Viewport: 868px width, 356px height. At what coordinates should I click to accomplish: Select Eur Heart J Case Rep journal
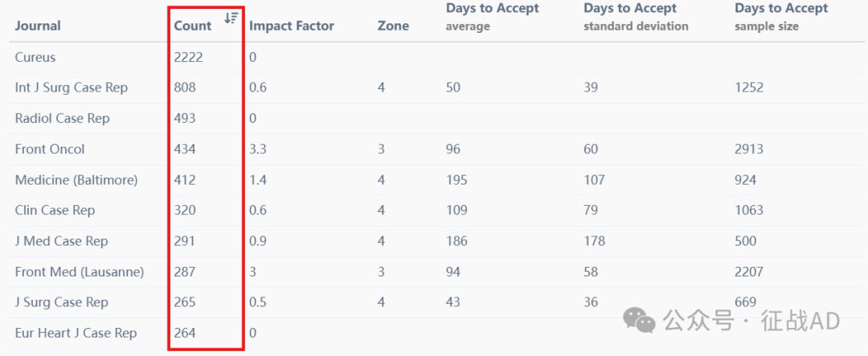coord(76,333)
